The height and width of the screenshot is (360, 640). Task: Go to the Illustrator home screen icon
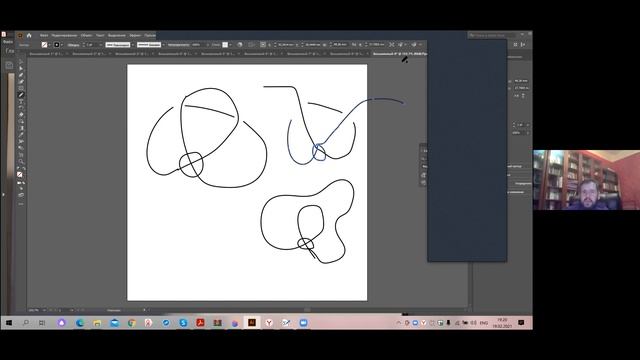coord(29,36)
